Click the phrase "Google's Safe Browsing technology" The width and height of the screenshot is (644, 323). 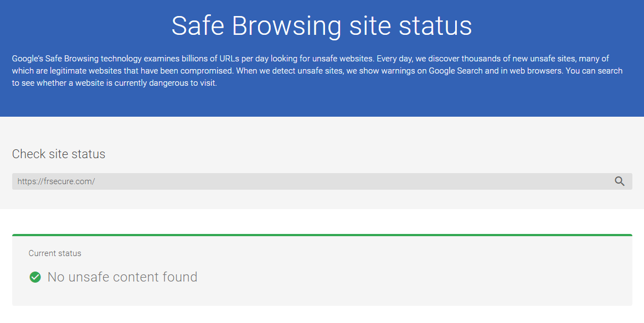(77, 59)
